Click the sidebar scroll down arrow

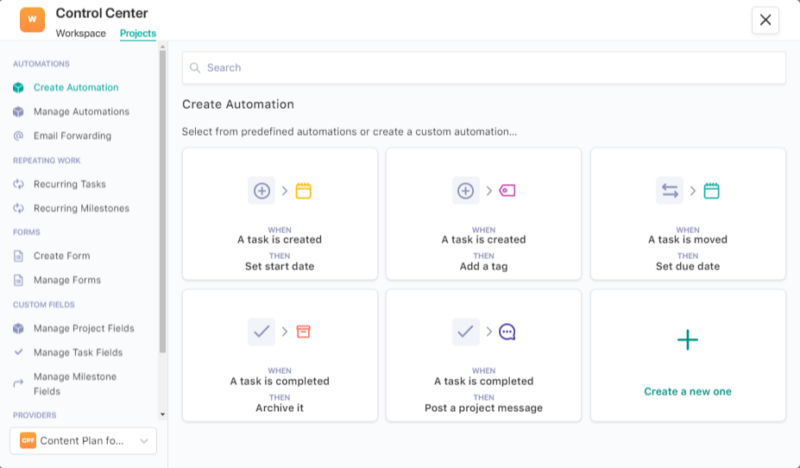coord(163,414)
